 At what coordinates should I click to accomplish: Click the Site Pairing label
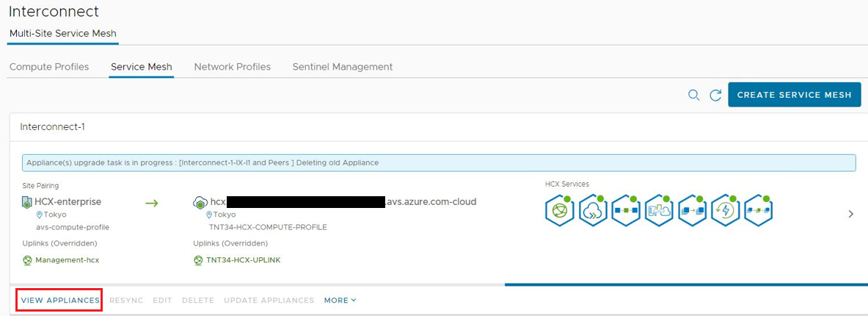pos(40,186)
